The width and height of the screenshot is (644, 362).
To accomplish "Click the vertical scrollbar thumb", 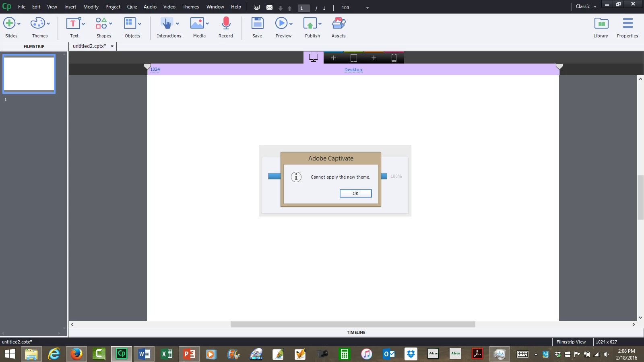I will 640,197.
